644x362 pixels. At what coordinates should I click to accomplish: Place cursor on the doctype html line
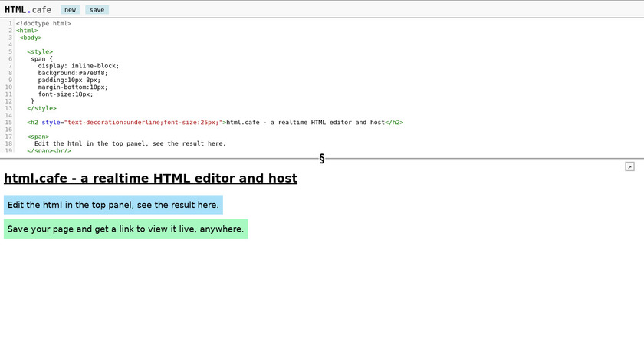tap(44, 23)
